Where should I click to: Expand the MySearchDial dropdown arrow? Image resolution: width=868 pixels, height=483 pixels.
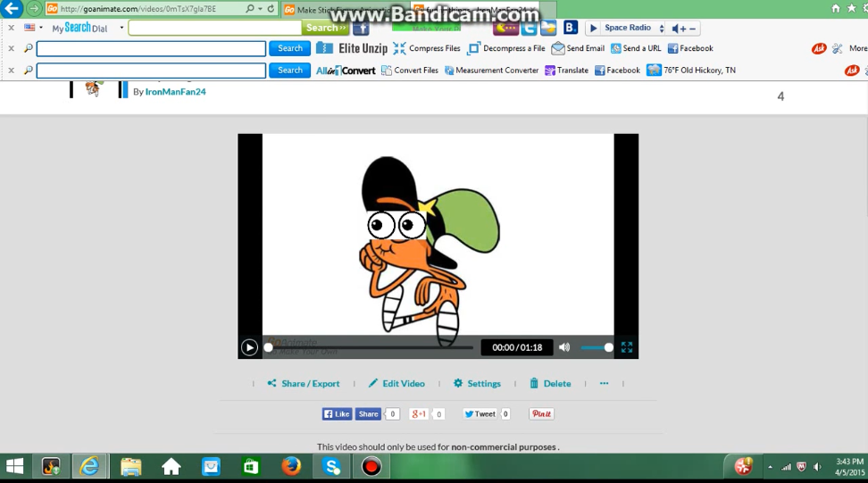click(x=121, y=28)
